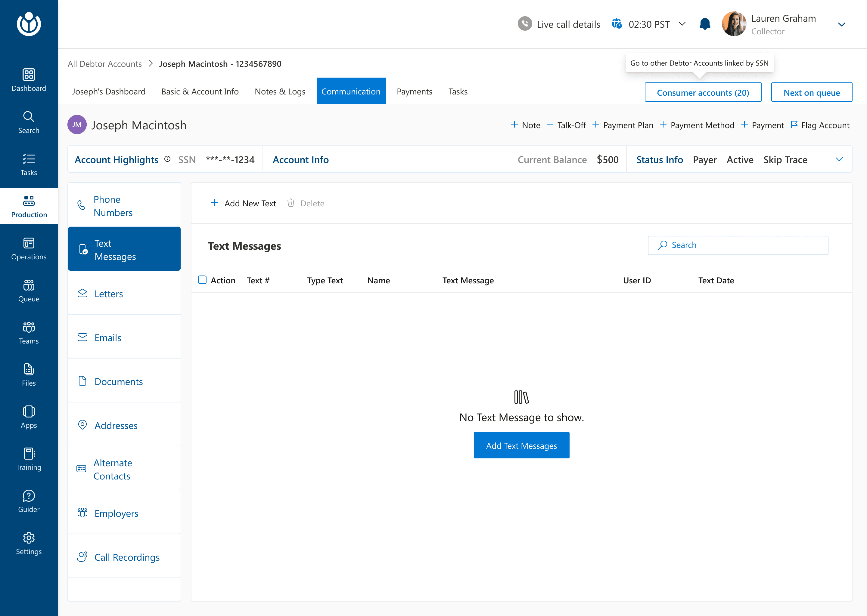This screenshot has height=616, width=867.
Task: Click the notification bell icon
Action: [x=704, y=24]
